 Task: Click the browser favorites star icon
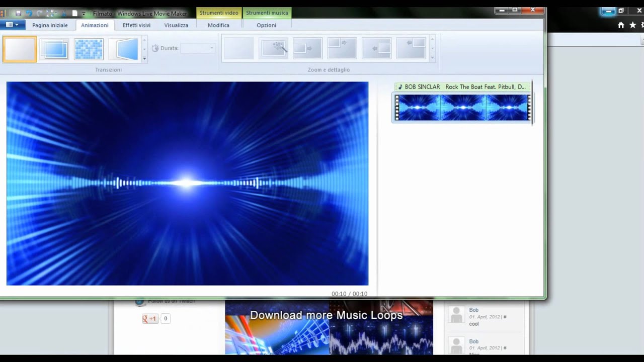pos(632,25)
